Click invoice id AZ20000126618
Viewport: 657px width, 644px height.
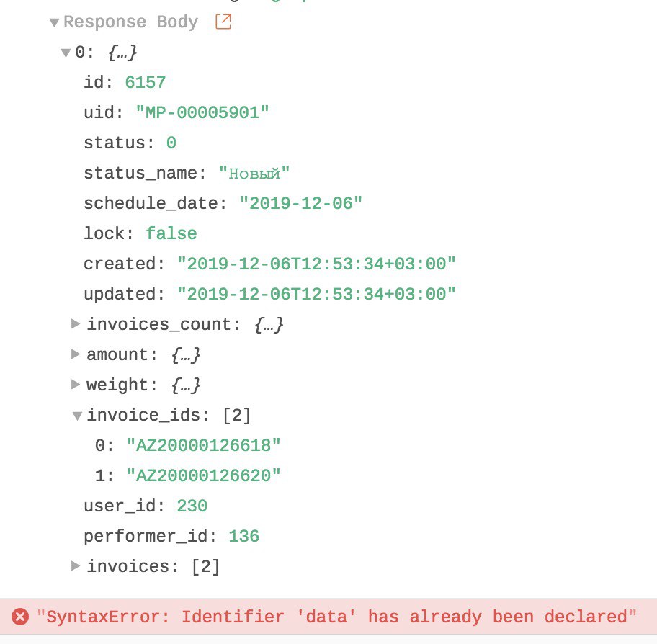click(x=203, y=446)
